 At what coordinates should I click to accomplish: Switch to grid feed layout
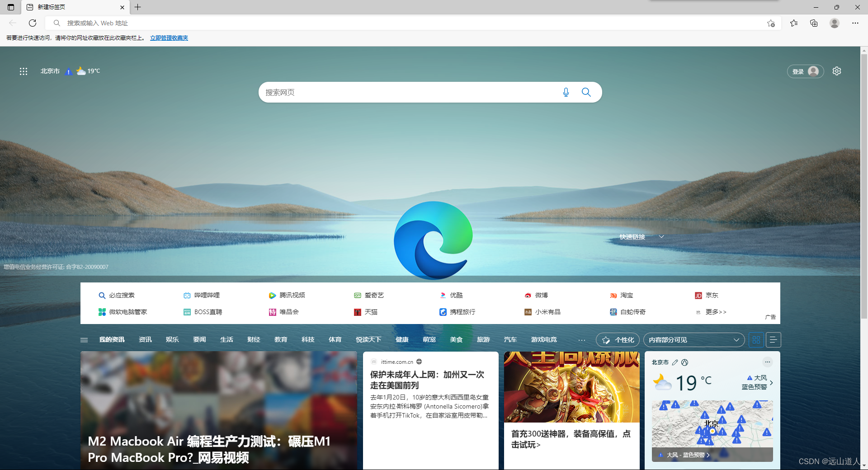click(x=756, y=340)
